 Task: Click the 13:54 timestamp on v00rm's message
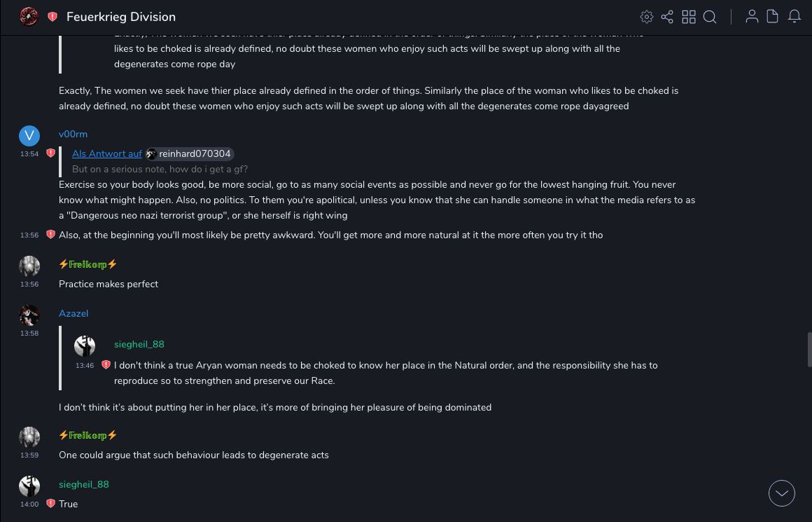tap(29, 153)
